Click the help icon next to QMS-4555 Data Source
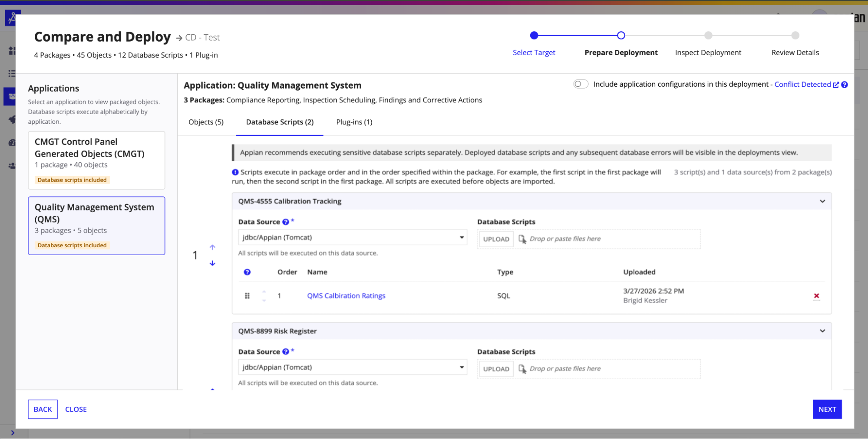868x439 pixels. (x=286, y=222)
